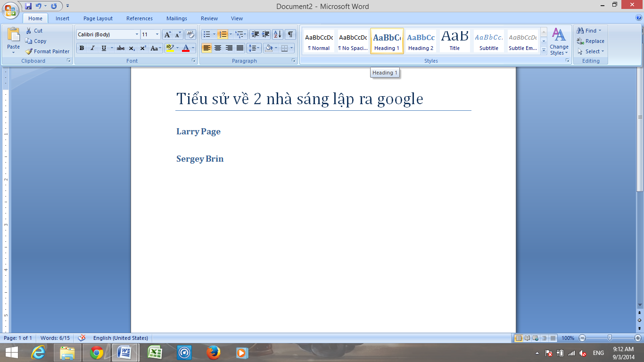The height and width of the screenshot is (362, 644).
Task: Align text left
Action: [206, 48]
